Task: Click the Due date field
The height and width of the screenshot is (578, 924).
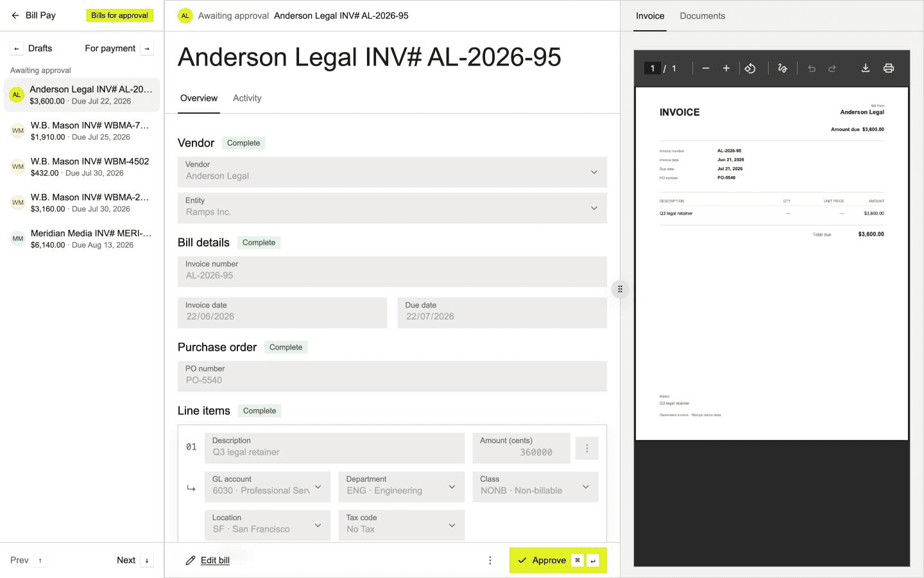Action: [x=502, y=313]
